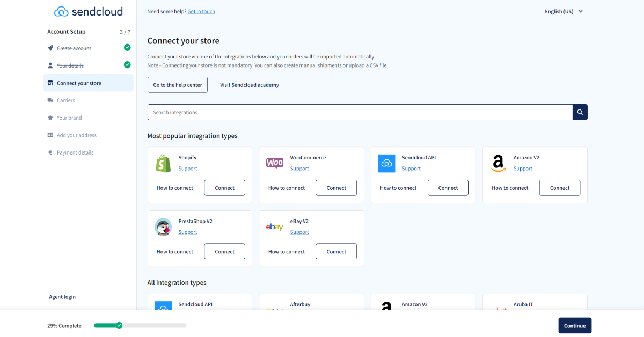
Task: Open Shopify Support link
Action: pyautogui.click(x=188, y=169)
